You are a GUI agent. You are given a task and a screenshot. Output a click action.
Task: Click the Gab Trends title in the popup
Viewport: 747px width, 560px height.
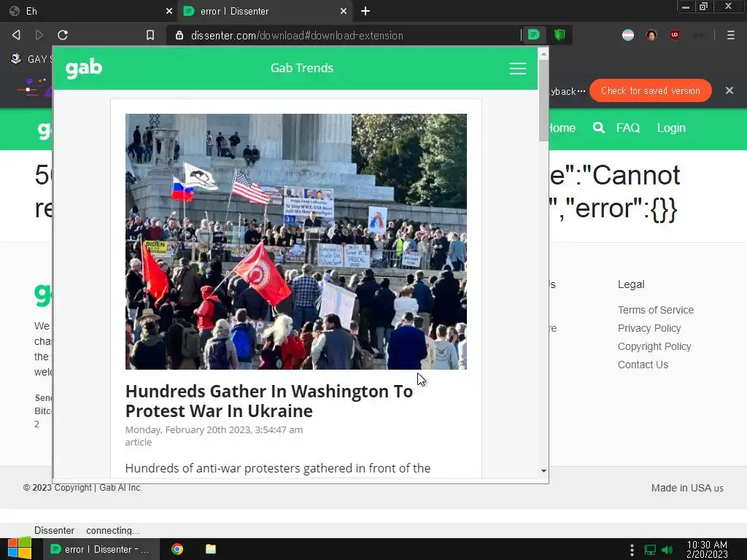pos(301,68)
